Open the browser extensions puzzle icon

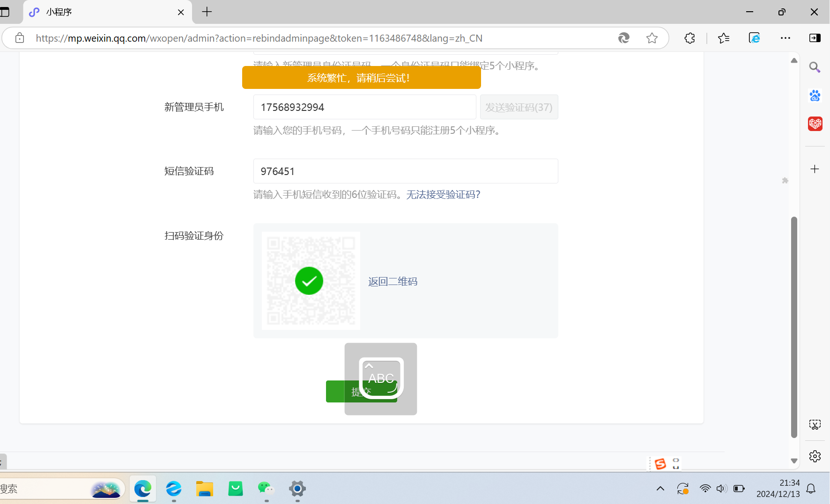689,38
